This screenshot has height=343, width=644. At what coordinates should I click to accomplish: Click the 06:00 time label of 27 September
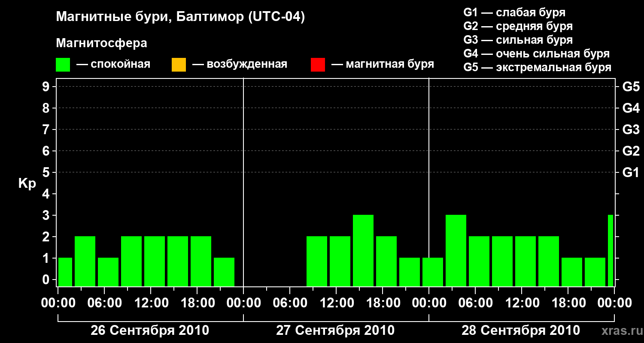pyautogui.click(x=290, y=303)
